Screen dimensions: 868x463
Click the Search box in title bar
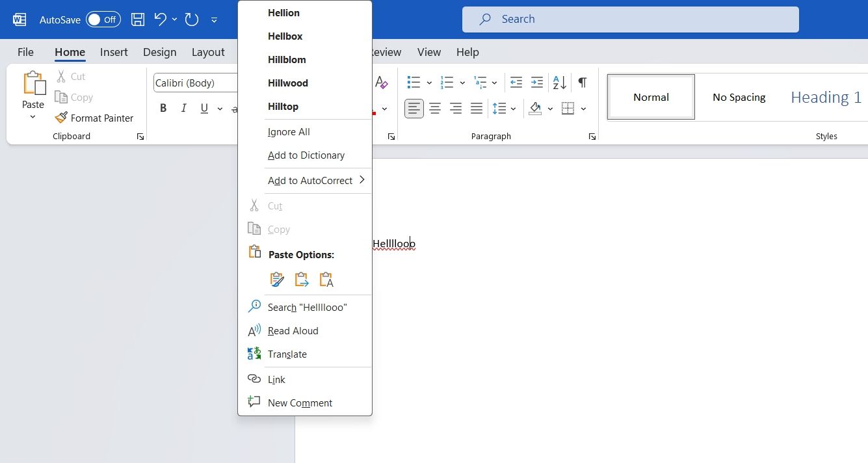630,20
